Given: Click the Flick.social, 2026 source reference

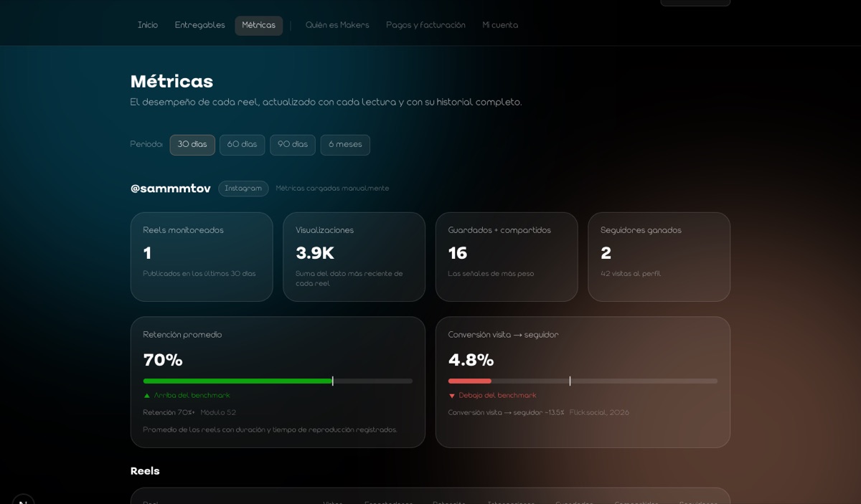Looking at the screenshot, I should (599, 413).
